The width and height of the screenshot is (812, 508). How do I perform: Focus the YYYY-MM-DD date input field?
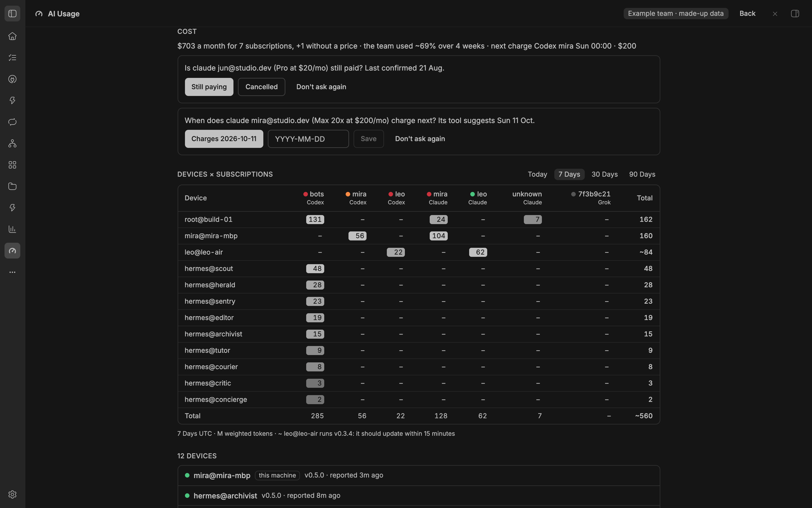point(308,139)
